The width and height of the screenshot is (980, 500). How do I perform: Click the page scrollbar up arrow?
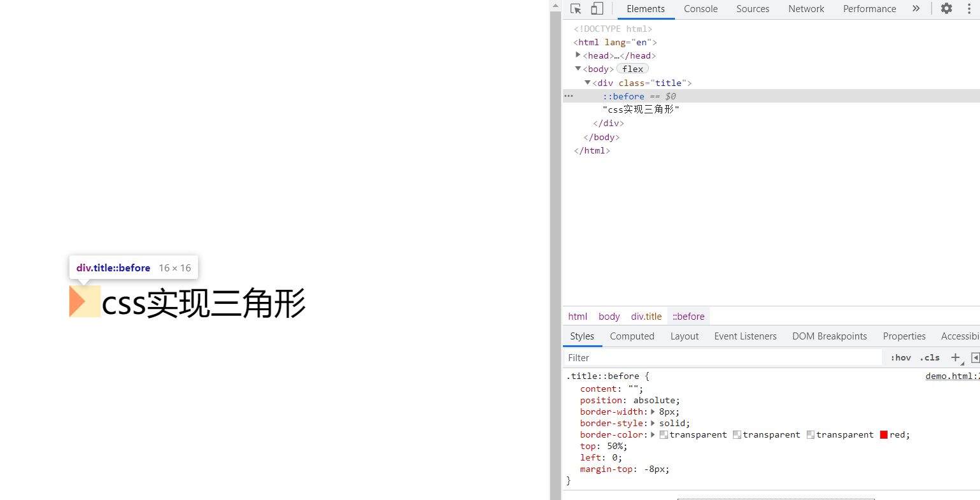(555, 5)
